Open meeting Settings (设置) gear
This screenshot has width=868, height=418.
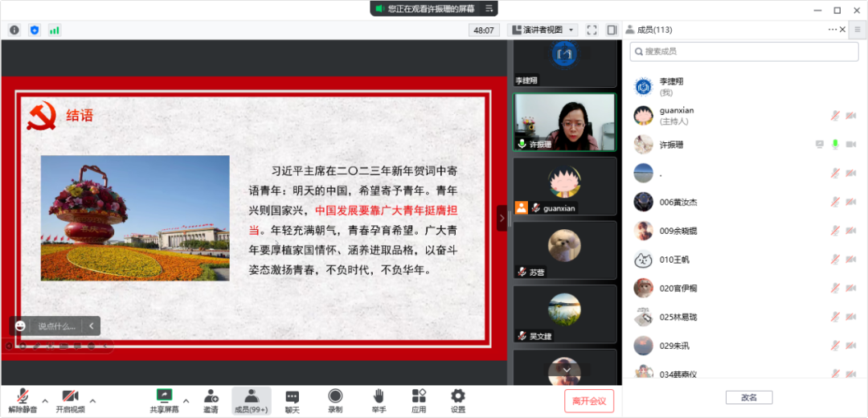457,400
